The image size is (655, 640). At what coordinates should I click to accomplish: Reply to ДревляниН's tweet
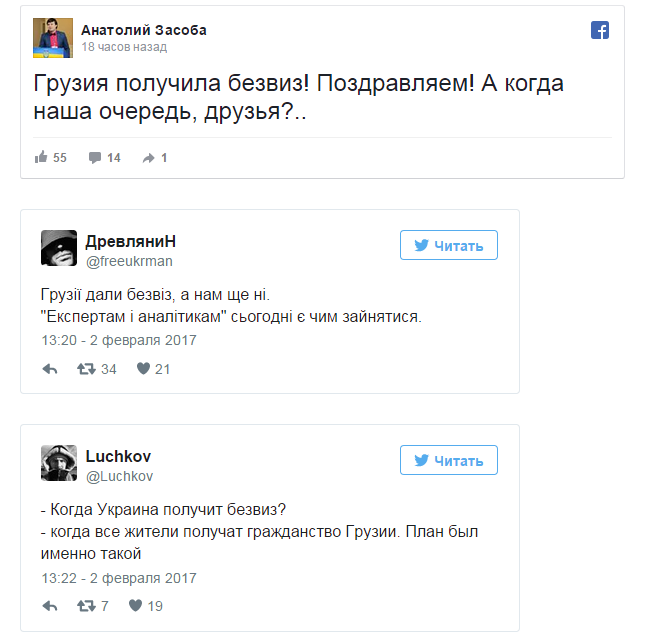[x=50, y=369]
